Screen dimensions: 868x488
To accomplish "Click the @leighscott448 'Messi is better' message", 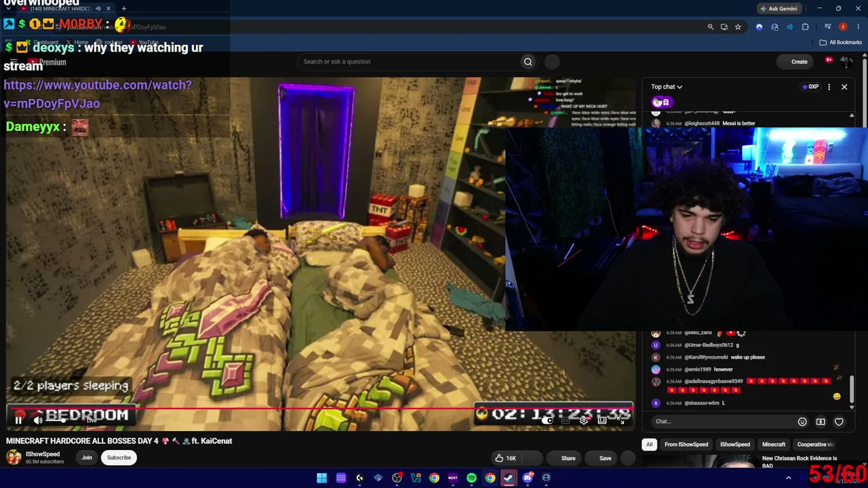I will point(703,123).
